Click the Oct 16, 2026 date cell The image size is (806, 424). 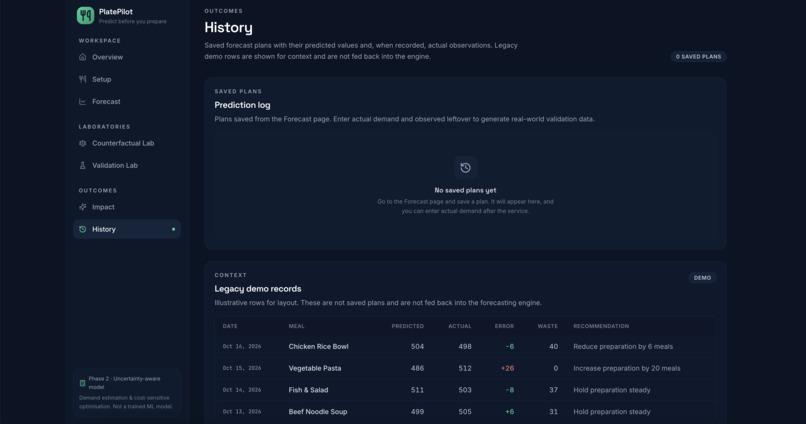pyautogui.click(x=242, y=346)
